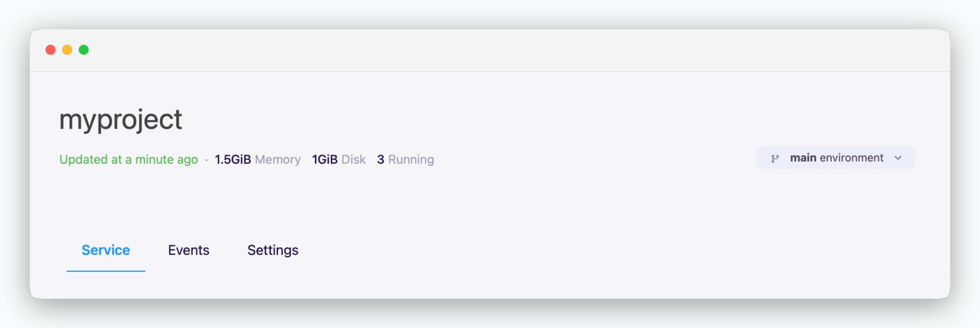Close the window with red button
Image resolution: width=980 pixels, height=328 pixels.
[51, 50]
